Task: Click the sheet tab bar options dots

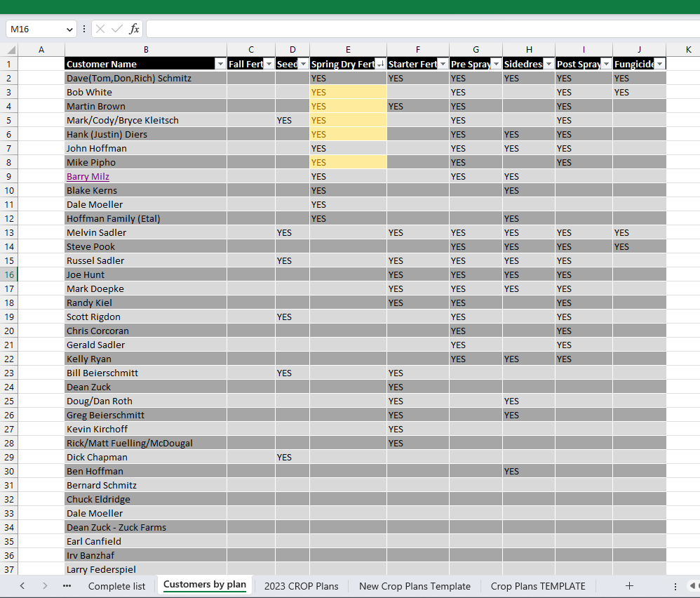Action: tap(675, 586)
